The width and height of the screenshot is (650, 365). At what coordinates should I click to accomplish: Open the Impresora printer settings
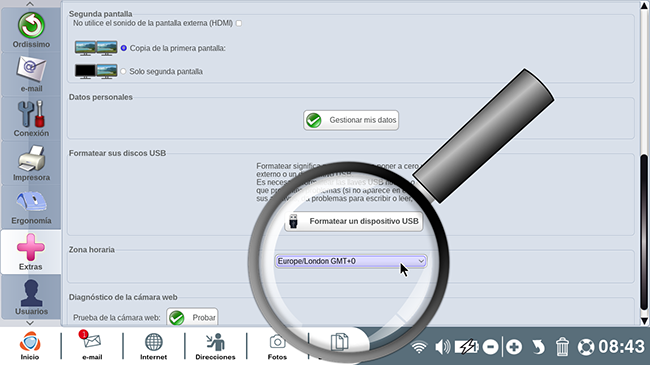tap(31, 163)
